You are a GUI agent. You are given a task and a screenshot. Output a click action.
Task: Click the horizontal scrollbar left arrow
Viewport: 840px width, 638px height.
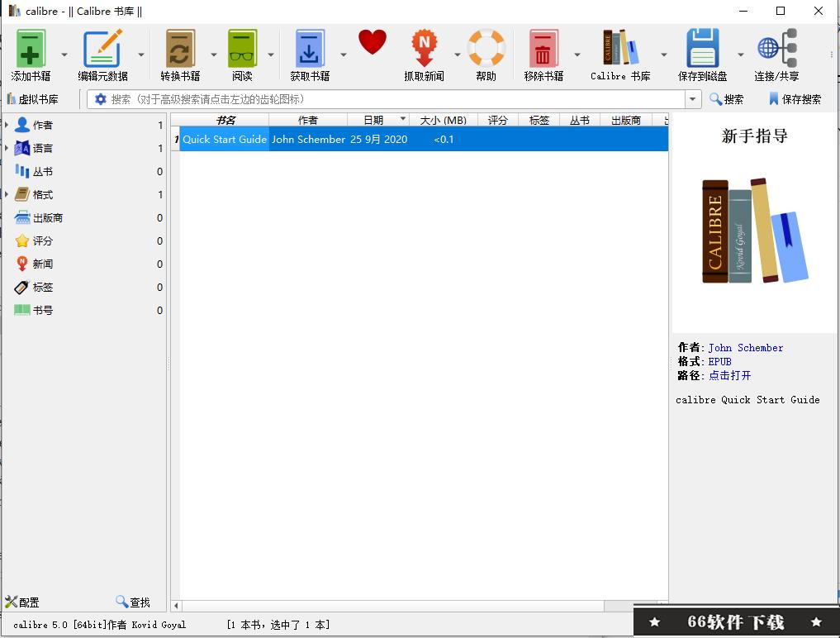[176, 606]
